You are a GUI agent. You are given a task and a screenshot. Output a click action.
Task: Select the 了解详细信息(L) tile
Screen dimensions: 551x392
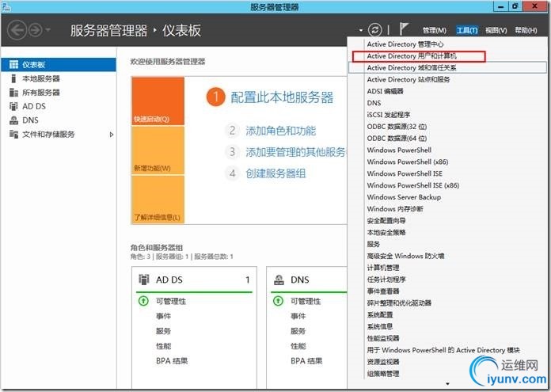[x=158, y=199]
